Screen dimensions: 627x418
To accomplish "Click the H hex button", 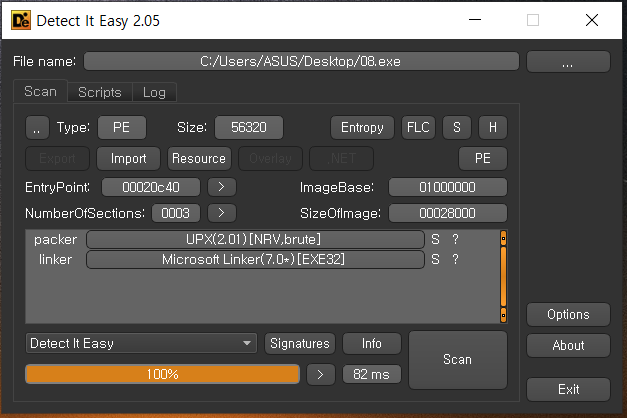I will click(x=493, y=128).
